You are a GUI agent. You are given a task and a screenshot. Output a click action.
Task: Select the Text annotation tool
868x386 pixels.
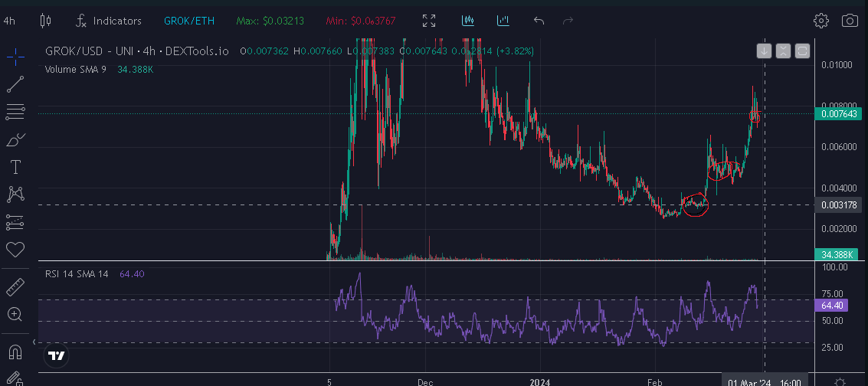tap(15, 167)
